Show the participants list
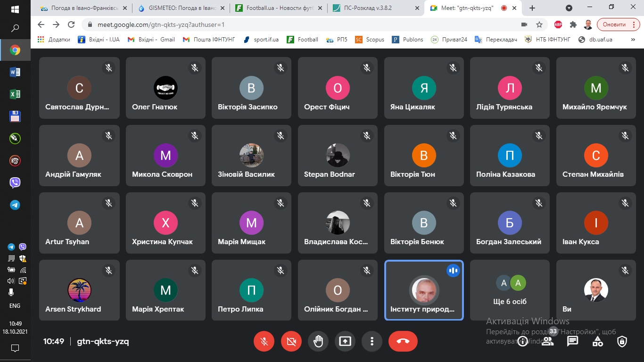The height and width of the screenshot is (362, 644). click(x=547, y=341)
